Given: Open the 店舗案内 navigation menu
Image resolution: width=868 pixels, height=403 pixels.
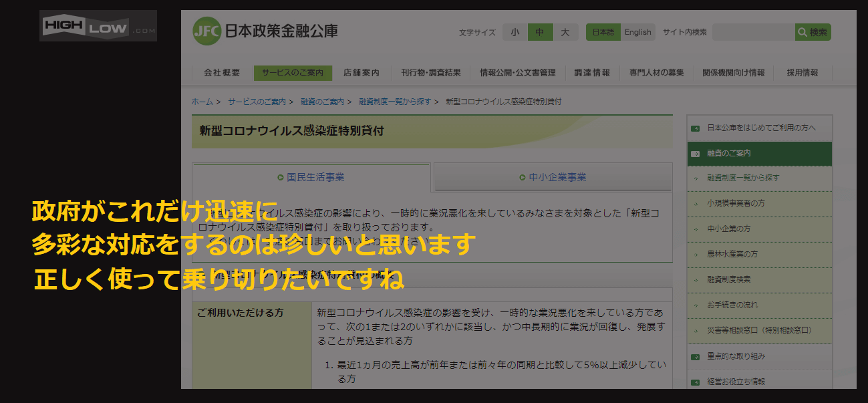Looking at the screenshot, I should click(x=361, y=73).
